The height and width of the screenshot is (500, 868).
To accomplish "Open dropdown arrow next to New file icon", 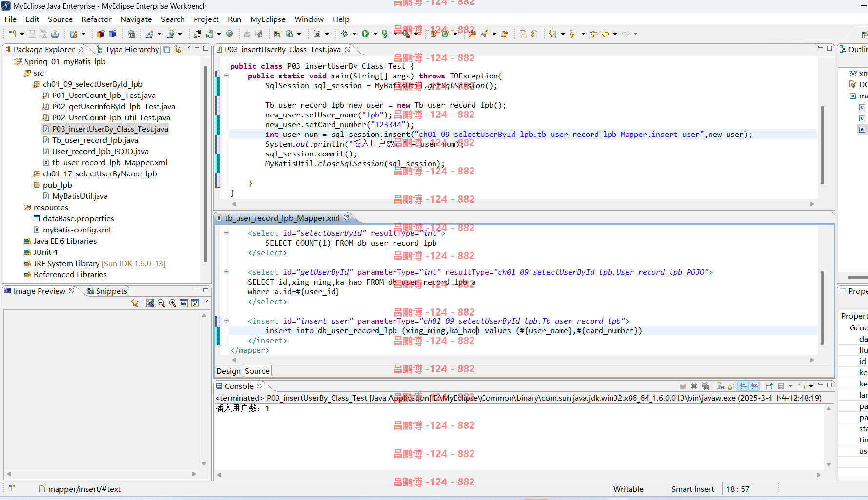I will click(x=22, y=34).
